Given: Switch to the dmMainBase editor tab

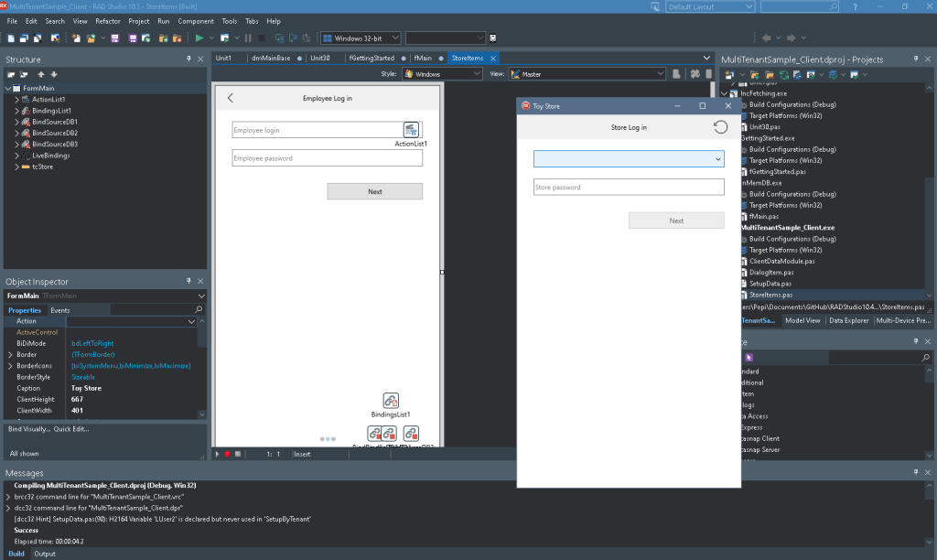Looking at the screenshot, I should pyautogui.click(x=271, y=58).
